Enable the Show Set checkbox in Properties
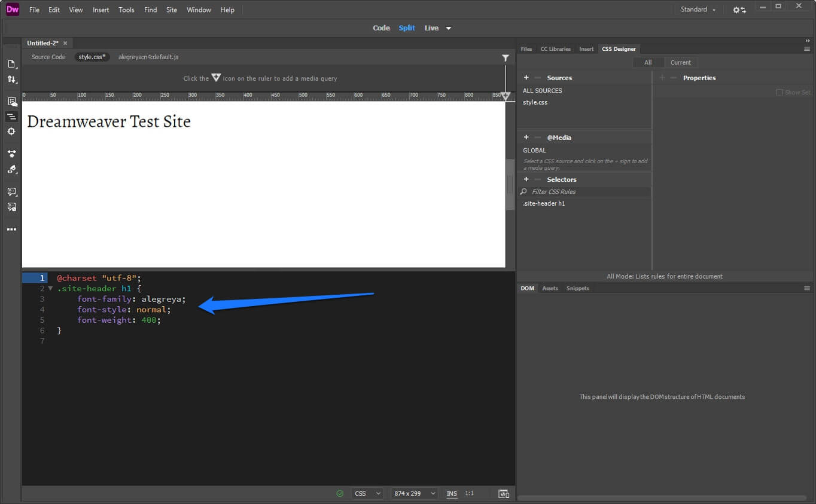The width and height of the screenshot is (816, 504). coord(780,92)
